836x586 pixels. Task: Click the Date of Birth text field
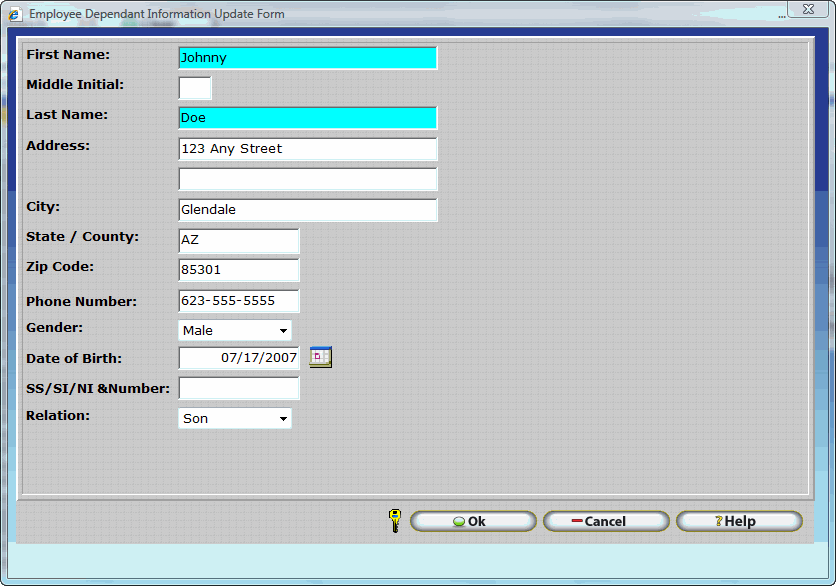tap(238, 358)
